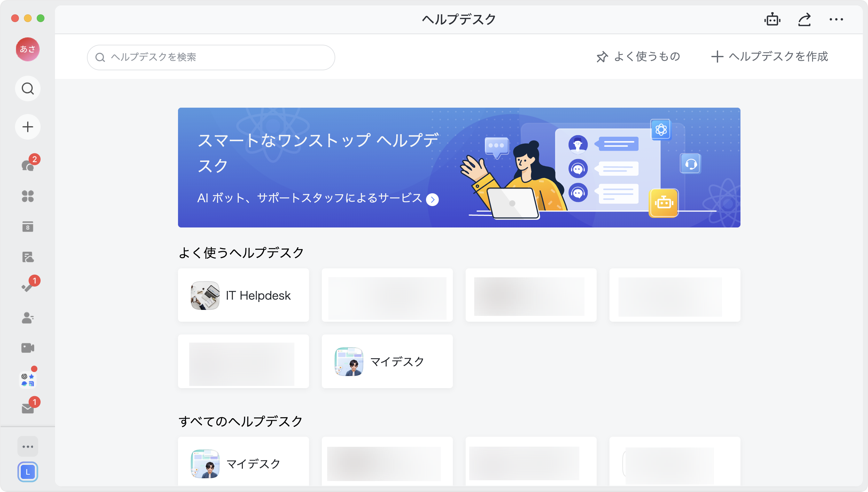The width and height of the screenshot is (868, 492).
Task: Create a new helpdesk via ヘルプデスクを作成
Action: coord(769,57)
